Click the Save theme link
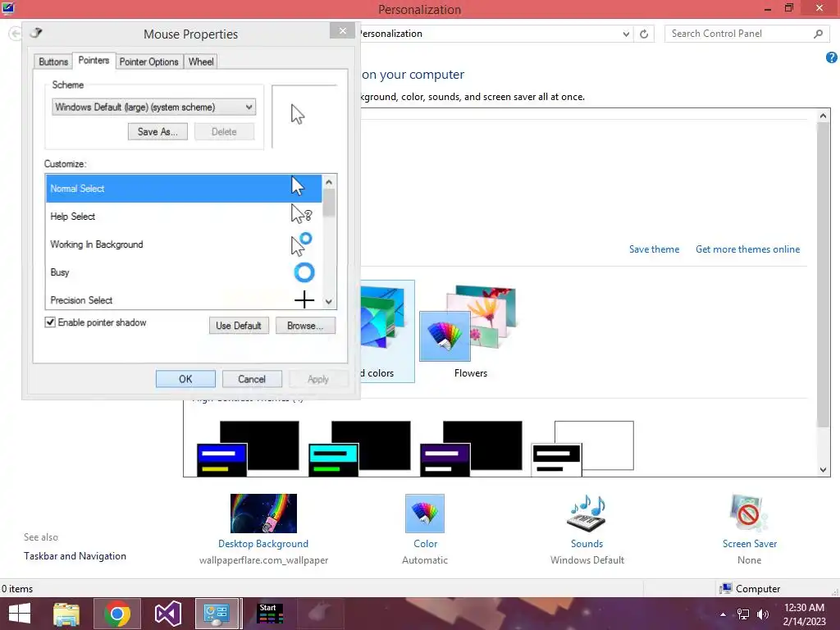 point(654,249)
